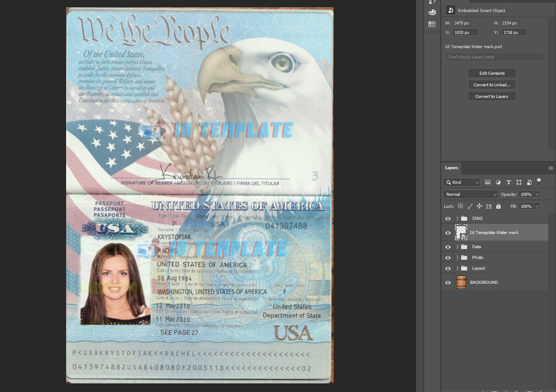
Task: Open the Don't Apply Layer Comp dropdown
Action: (495, 57)
